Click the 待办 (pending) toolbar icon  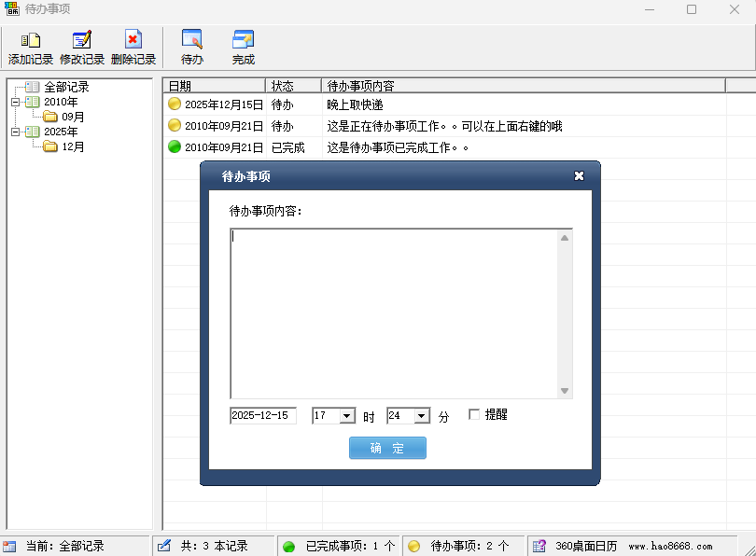[x=192, y=40]
